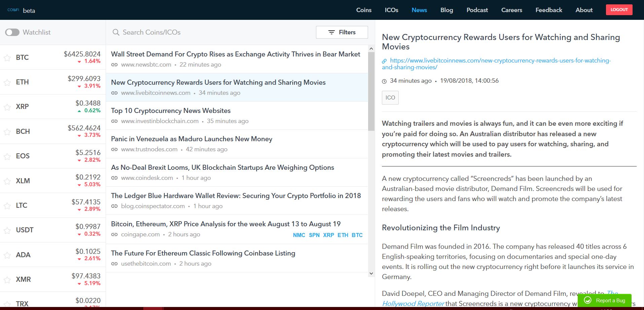
Task: Open the livebitcoinnews.com article URL
Action: pos(496,64)
